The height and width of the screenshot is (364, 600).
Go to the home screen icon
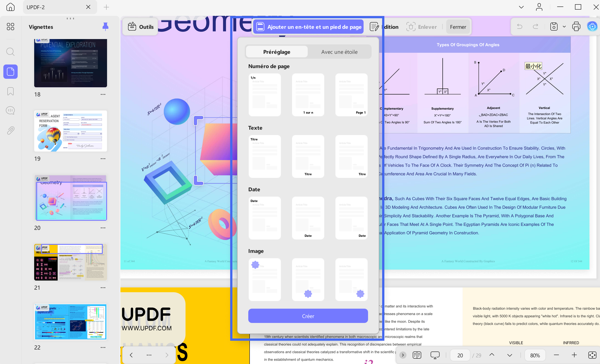pyautogui.click(x=11, y=7)
